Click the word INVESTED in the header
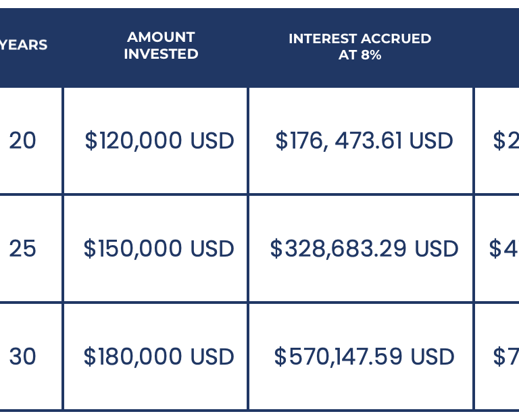Viewport: 519px width, 420px height. 161,54
